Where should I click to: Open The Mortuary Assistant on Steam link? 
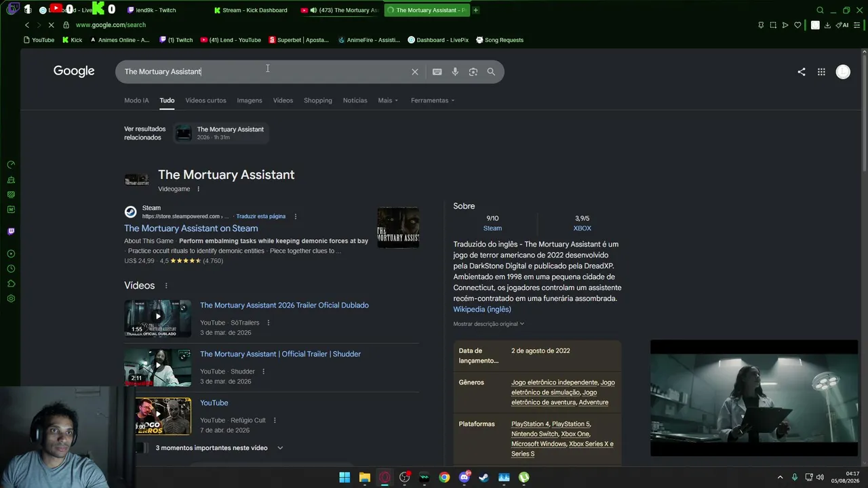coord(191,228)
